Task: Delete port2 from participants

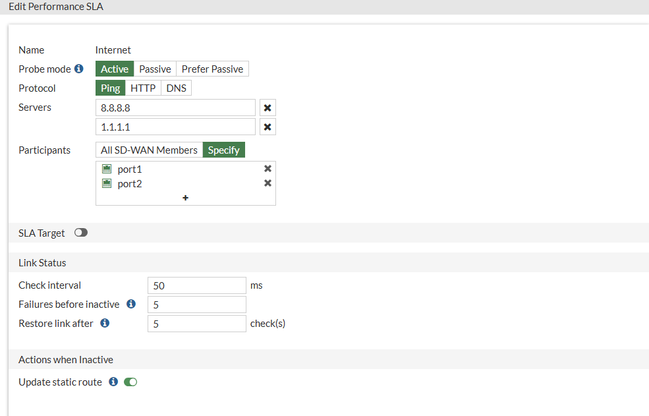Action: tap(267, 183)
